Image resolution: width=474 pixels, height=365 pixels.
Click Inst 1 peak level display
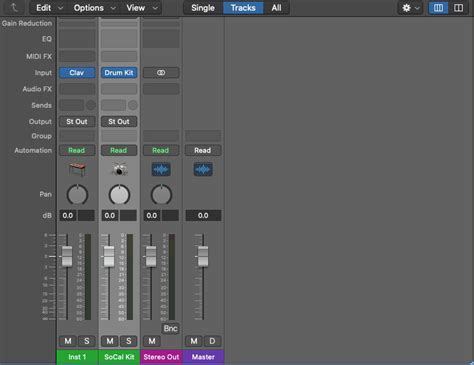tap(86, 215)
